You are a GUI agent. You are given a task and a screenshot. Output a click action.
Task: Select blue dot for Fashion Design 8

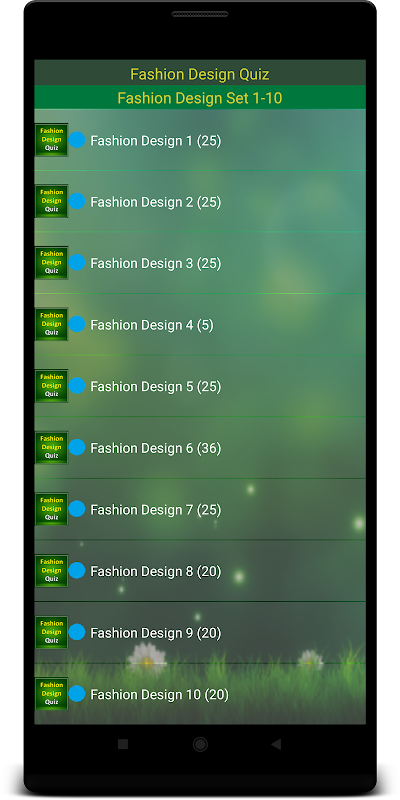77,570
